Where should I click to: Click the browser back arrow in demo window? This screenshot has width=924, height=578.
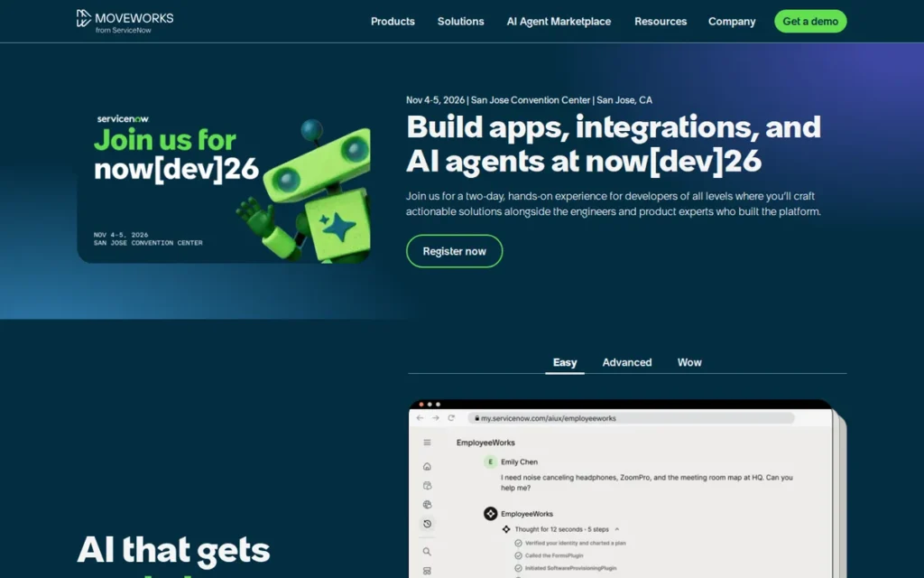(420, 417)
